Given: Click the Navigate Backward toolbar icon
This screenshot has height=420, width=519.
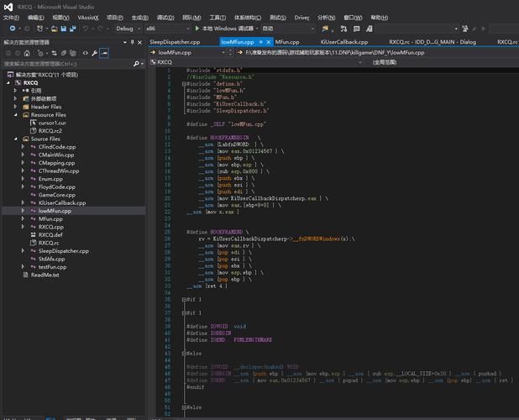Looking at the screenshot, I should (x=13, y=29).
